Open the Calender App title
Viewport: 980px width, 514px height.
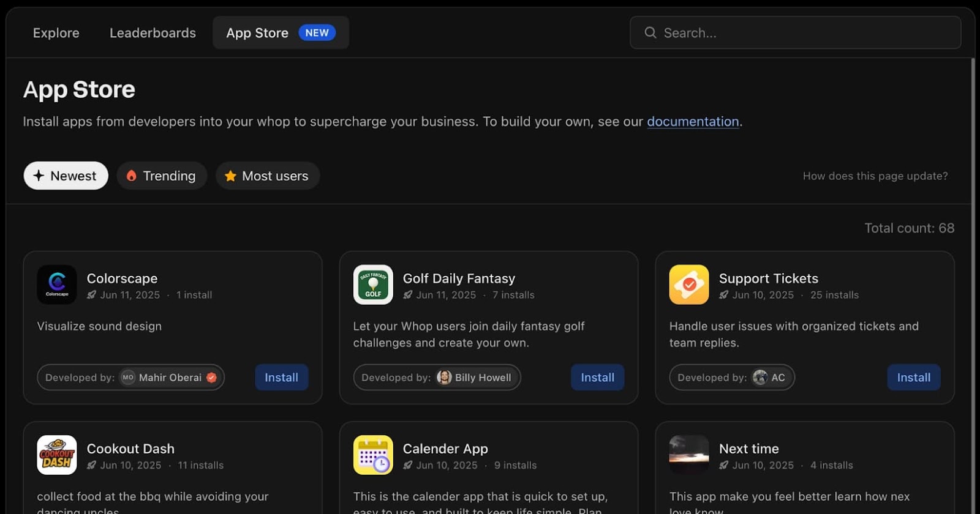[x=445, y=449]
